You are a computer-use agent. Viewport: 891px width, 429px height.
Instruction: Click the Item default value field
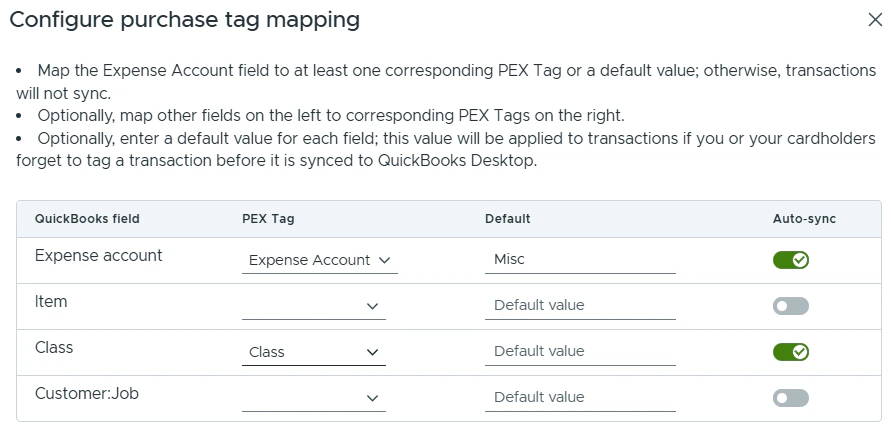coord(580,305)
